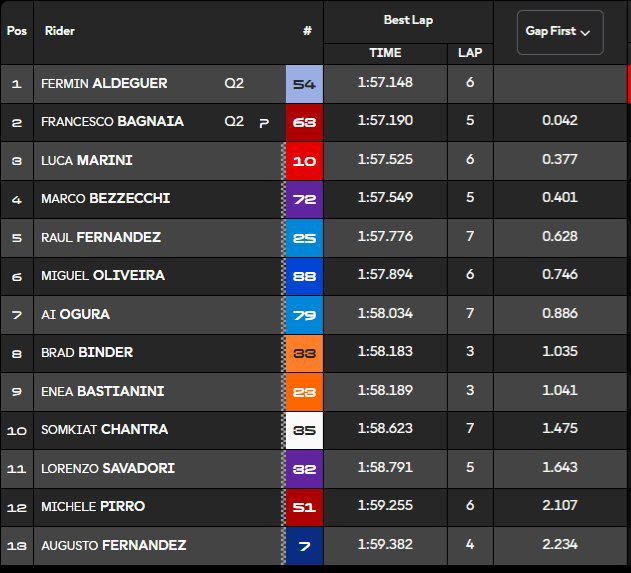Sort by the Rider column header

(60, 31)
